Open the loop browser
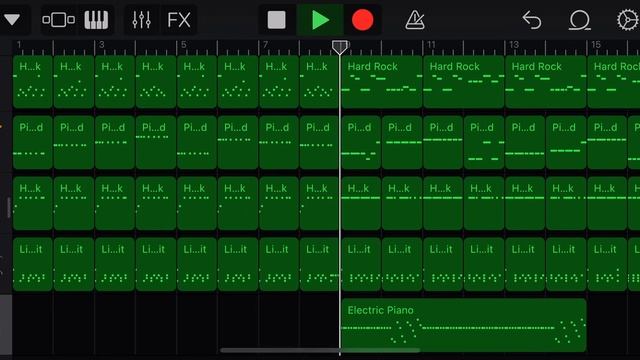 (580, 20)
